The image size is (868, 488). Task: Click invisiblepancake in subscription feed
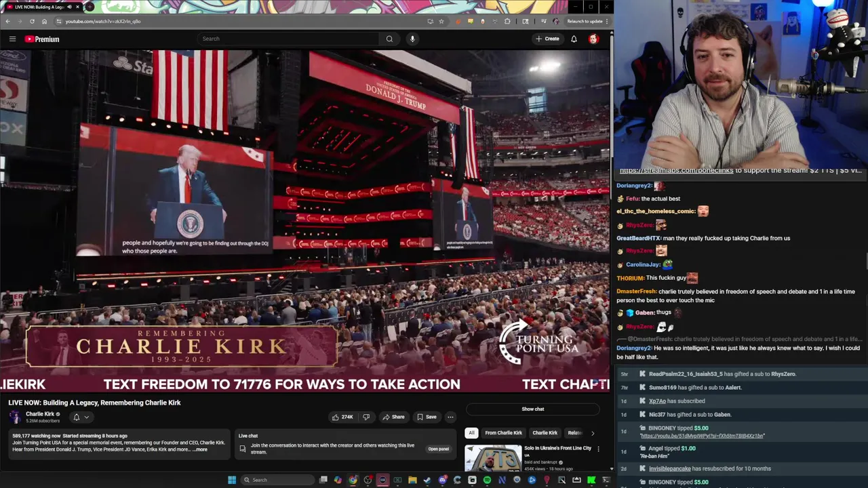coord(669,468)
